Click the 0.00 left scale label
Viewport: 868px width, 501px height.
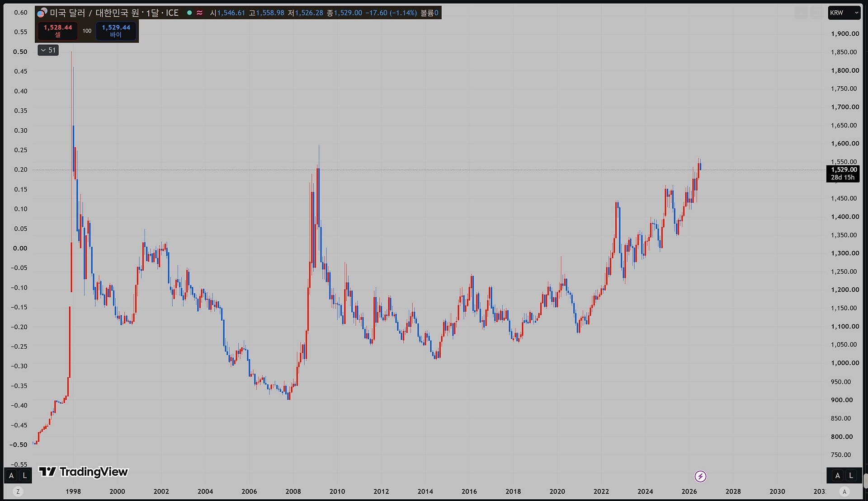coord(20,248)
